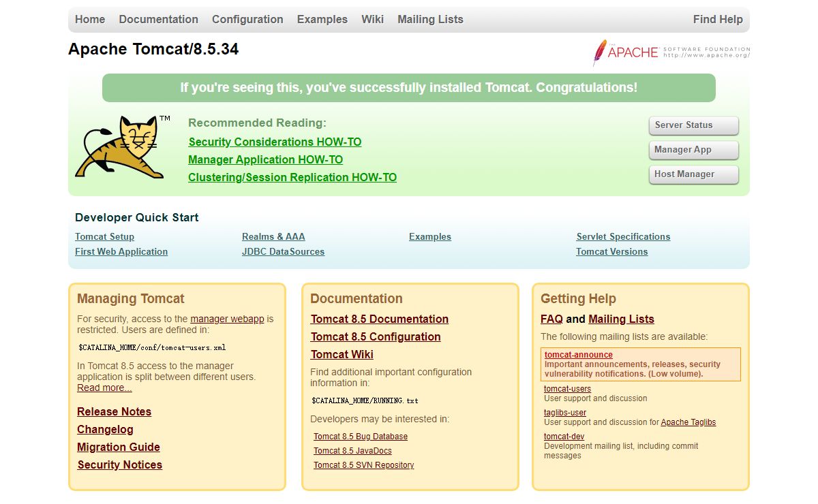Click the successfully installed Tomcat congratulations banner
The height and width of the screenshot is (504, 818).
tap(409, 88)
